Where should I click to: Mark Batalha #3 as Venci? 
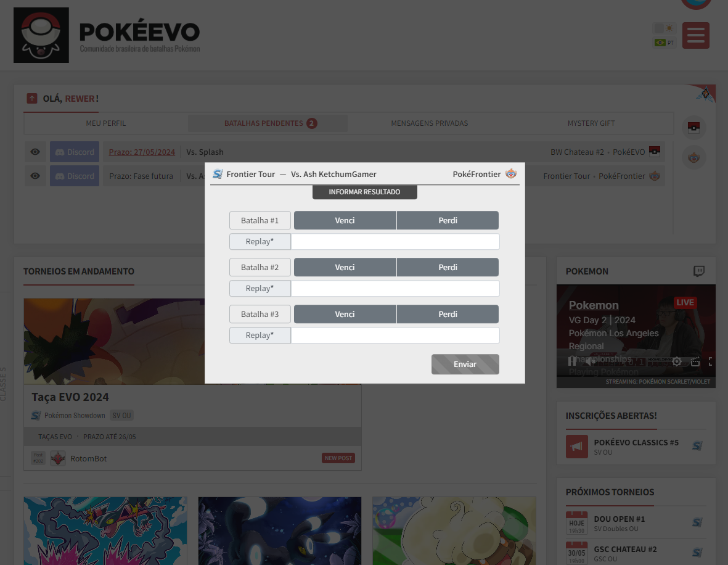(345, 315)
